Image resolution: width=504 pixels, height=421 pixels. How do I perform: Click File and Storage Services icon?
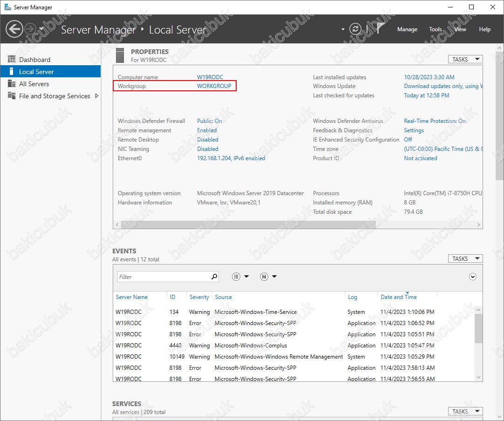12,96
